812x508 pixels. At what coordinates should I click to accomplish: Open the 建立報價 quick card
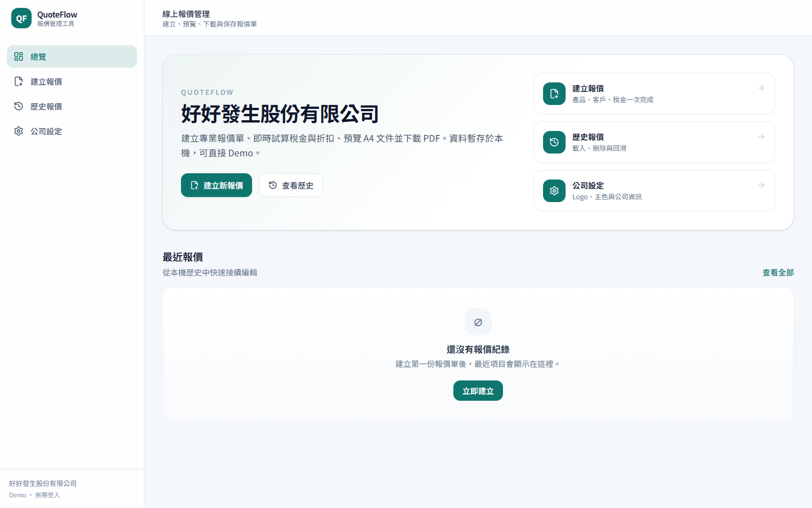pos(654,94)
